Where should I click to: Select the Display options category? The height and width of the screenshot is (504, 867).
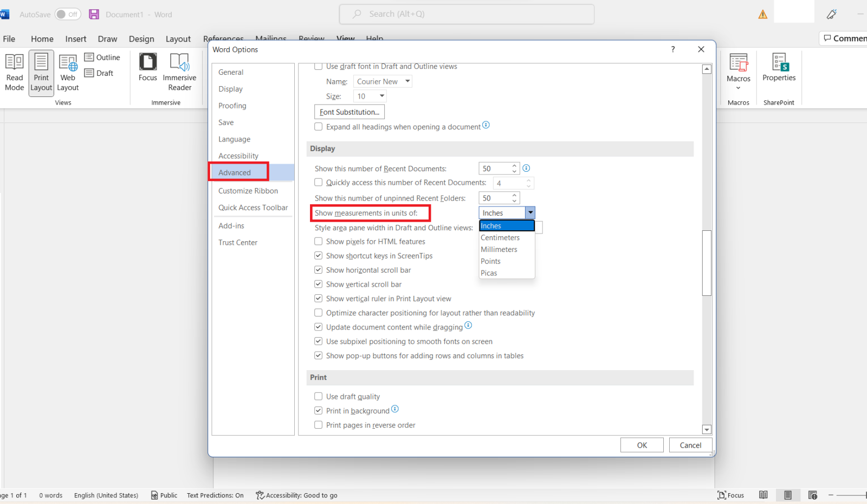pos(253,89)
